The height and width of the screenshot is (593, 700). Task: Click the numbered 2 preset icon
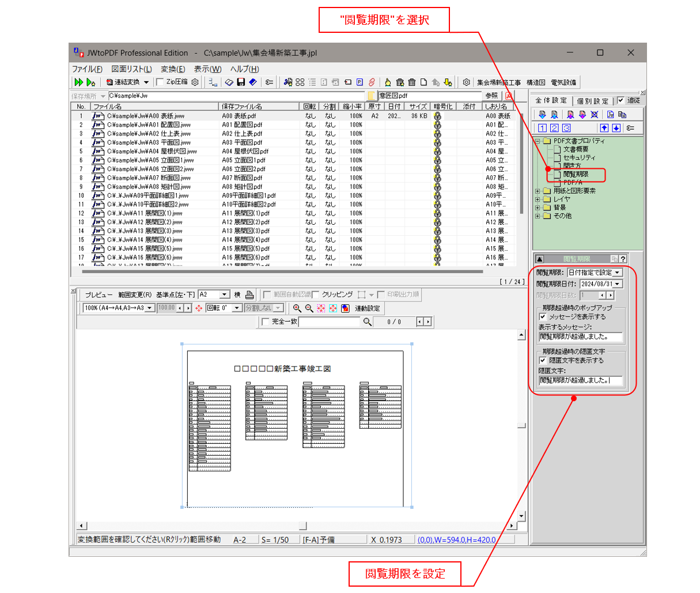(x=554, y=128)
